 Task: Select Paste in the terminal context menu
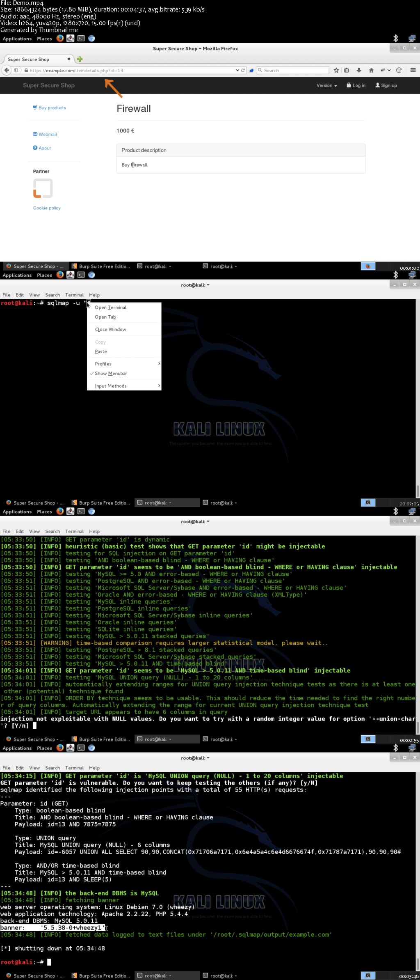pos(124,351)
